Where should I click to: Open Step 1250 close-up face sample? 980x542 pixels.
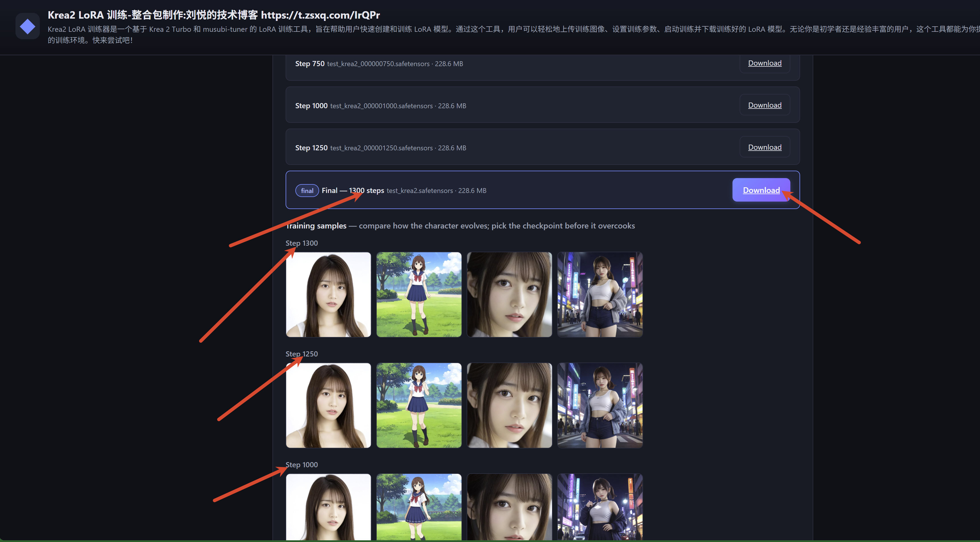click(x=509, y=405)
